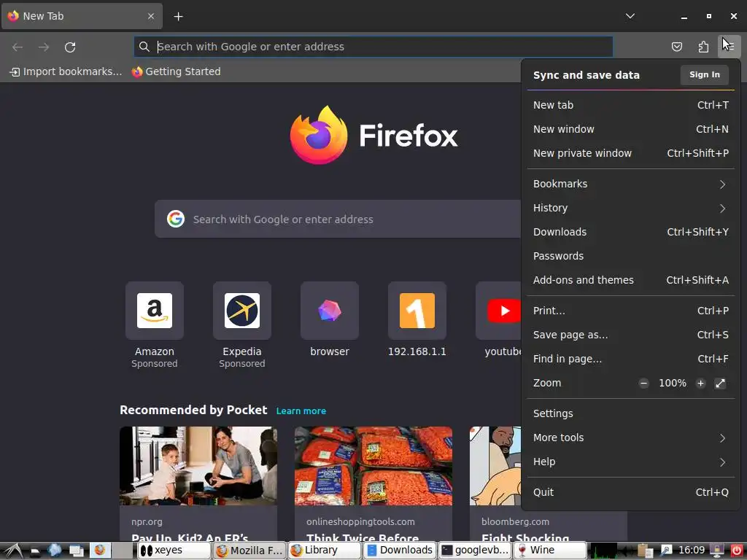Click the New Tab tab title
Image resolution: width=747 pixels, height=560 pixels.
point(43,16)
